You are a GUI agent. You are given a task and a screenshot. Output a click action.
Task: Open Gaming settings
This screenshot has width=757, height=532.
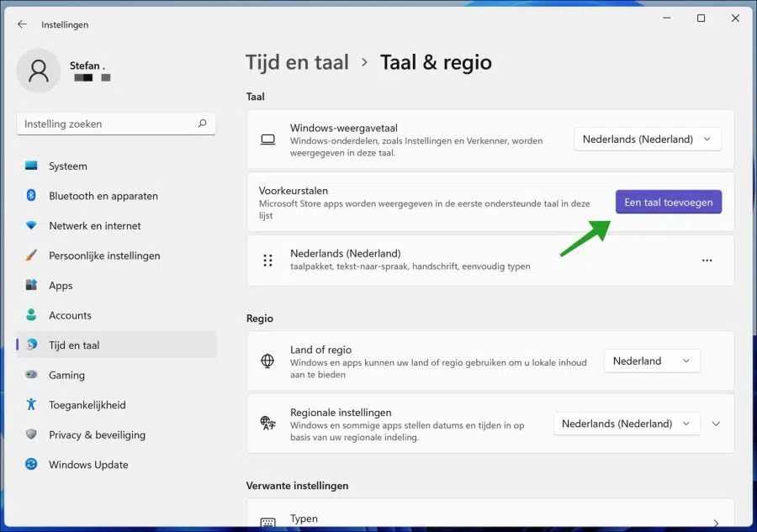point(116,375)
